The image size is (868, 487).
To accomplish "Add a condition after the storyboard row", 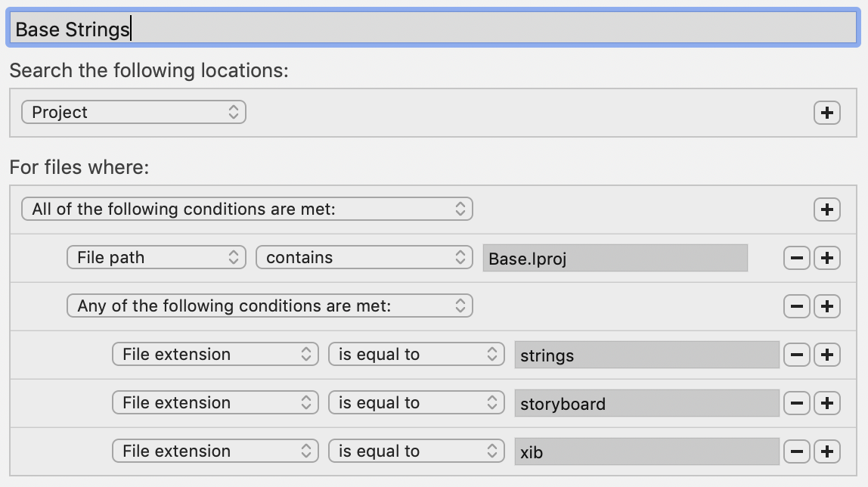I will (x=827, y=402).
